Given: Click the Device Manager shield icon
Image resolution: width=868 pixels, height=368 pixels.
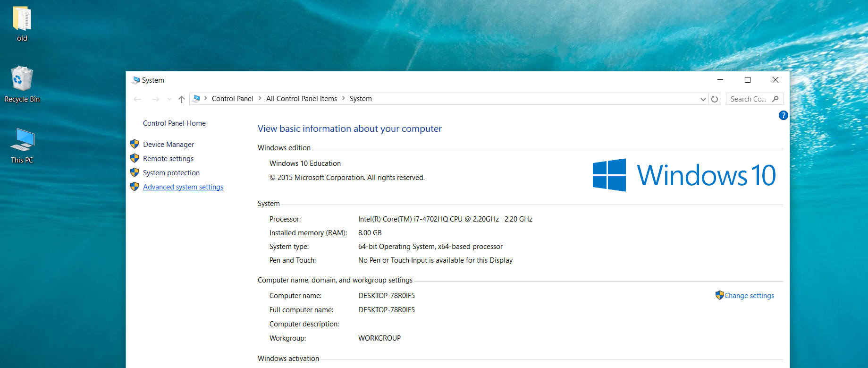Looking at the screenshot, I should [x=135, y=144].
